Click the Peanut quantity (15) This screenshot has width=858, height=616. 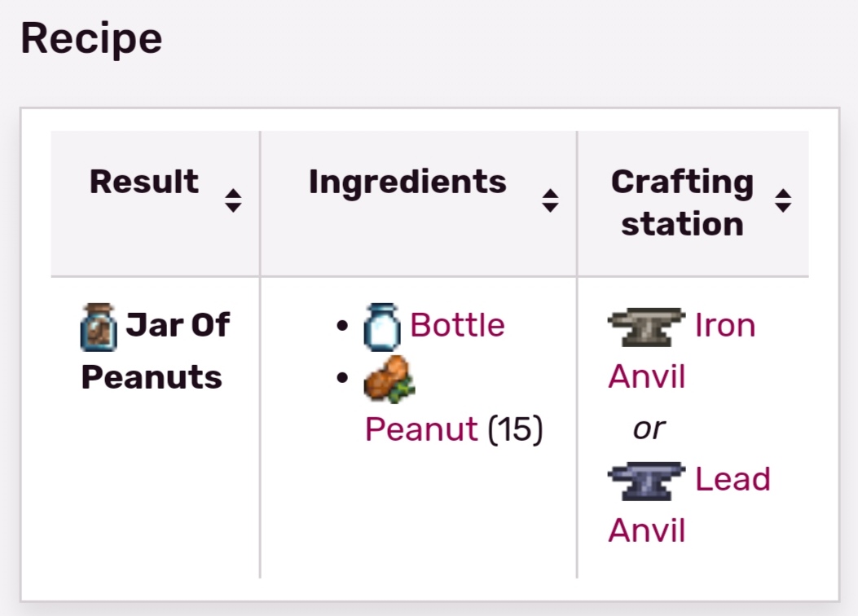(515, 429)
